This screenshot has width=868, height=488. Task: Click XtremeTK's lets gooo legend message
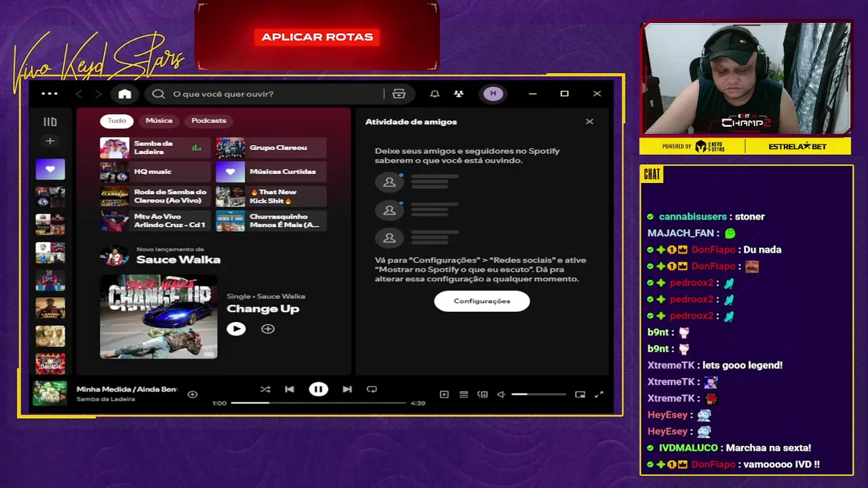click(743, 365)
